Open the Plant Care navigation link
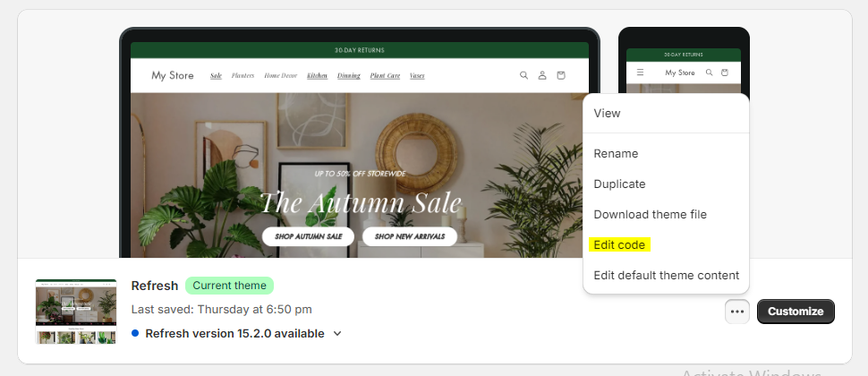Viewport: 868px width, 376px height. point(385,75)
